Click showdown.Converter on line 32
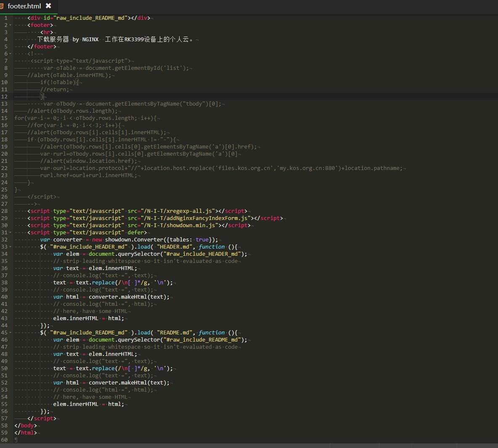Viewport: 498px width, 448px height. (x=134, y=240)
